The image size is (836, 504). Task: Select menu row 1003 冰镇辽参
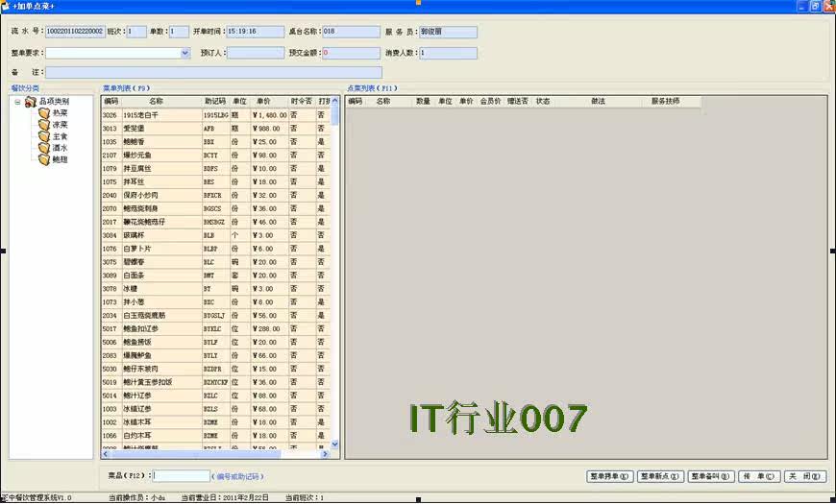pos(216,409)
